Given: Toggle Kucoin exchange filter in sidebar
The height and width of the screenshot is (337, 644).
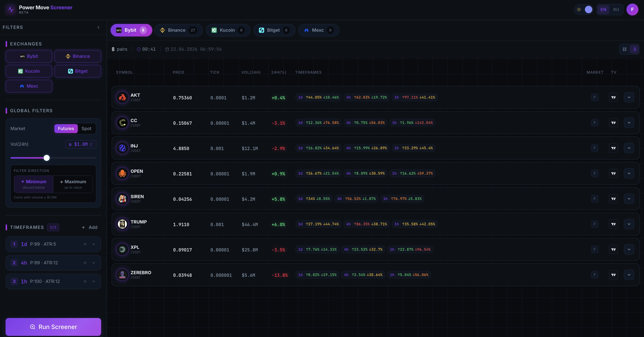Looking at the screenshot, I should coord(29,71).
